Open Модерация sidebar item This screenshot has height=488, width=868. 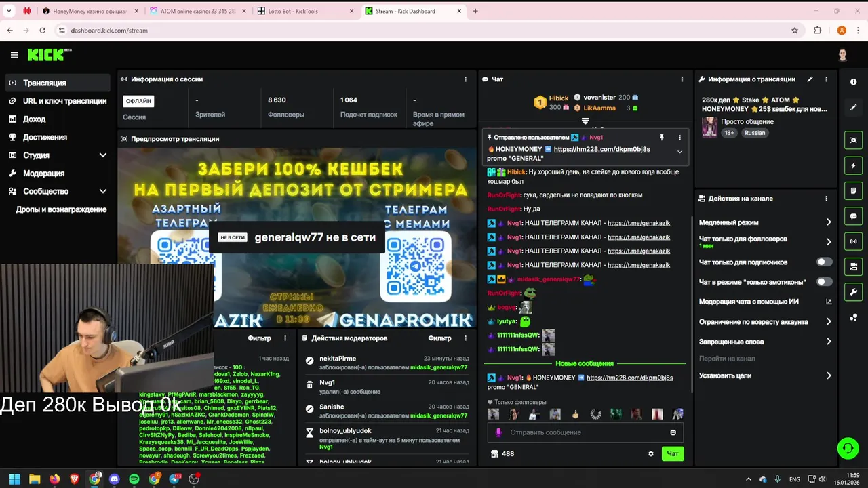click(x=57, y=174)
